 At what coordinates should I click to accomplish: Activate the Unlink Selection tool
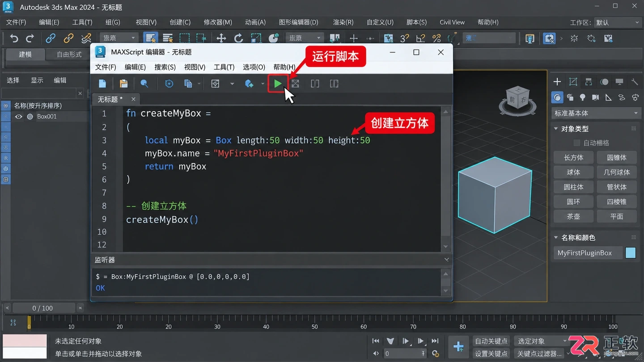click(x=68, y=38)
